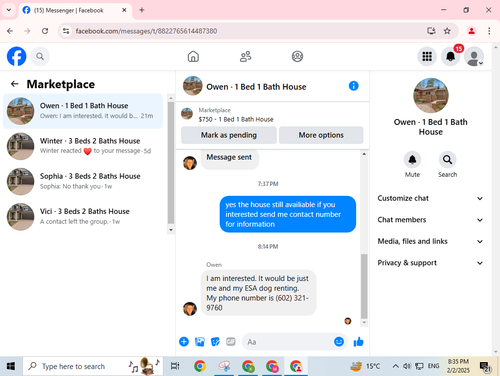
Task: Click the large house profile picture in right panel
Action: (x=431, y=95)
